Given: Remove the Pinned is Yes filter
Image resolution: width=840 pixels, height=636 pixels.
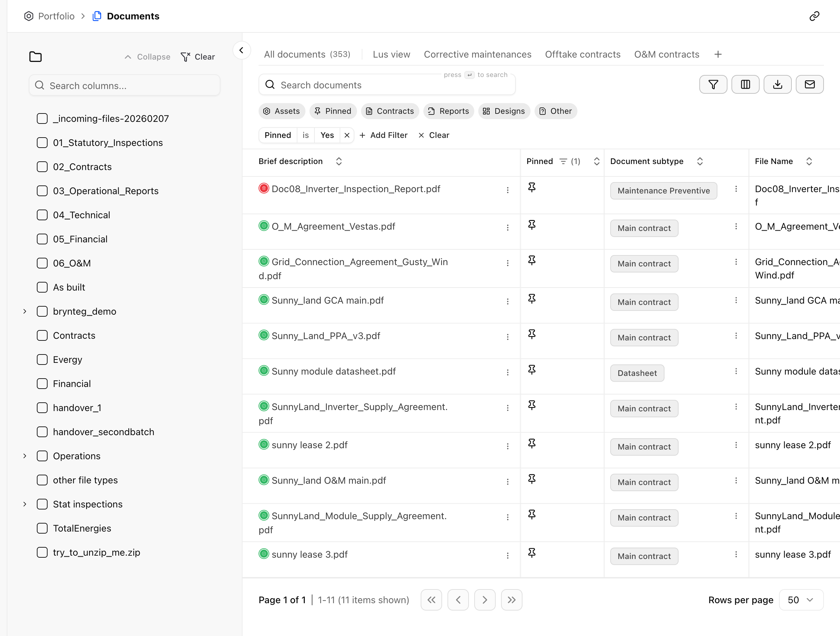Looking at the screenshot, I should pyautogui.click(x=347, y=135).
